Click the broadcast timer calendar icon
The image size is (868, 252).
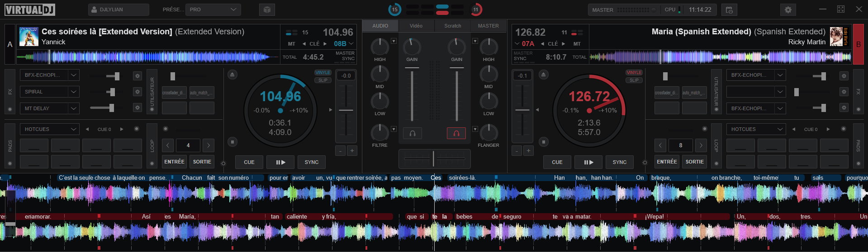[x=729, y=9]
